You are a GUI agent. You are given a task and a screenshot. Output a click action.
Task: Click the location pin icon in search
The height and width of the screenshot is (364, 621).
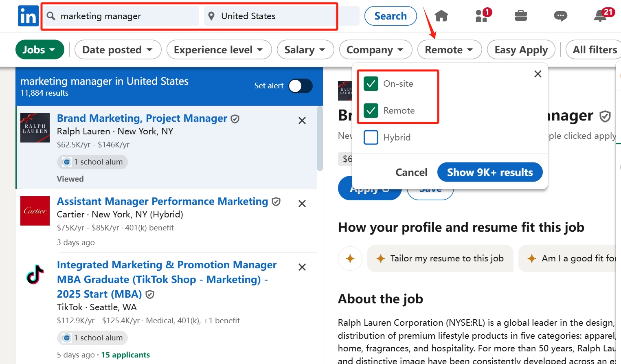(212, 16)
